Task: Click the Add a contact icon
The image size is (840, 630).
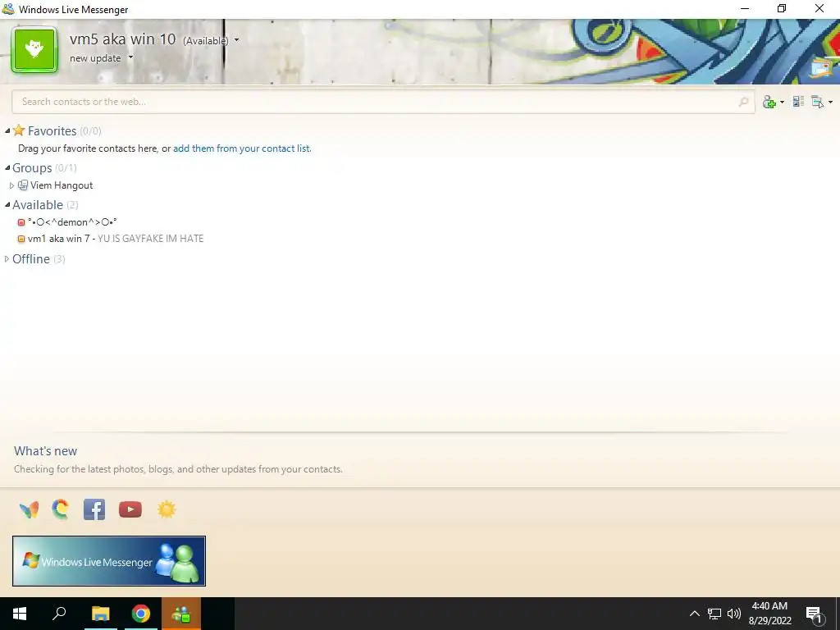Action: pyautogui.click(x=769, y=102)
